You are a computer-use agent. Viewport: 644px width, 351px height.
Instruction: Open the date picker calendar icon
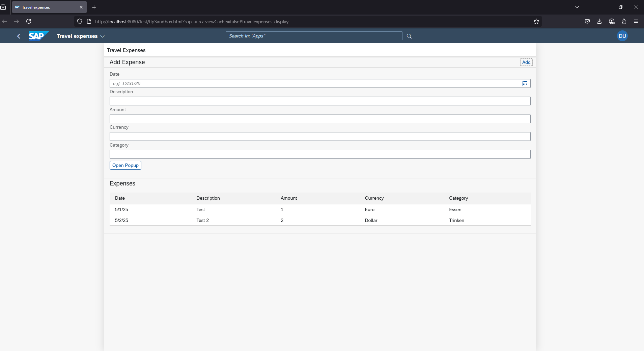(x=525, y=83)
